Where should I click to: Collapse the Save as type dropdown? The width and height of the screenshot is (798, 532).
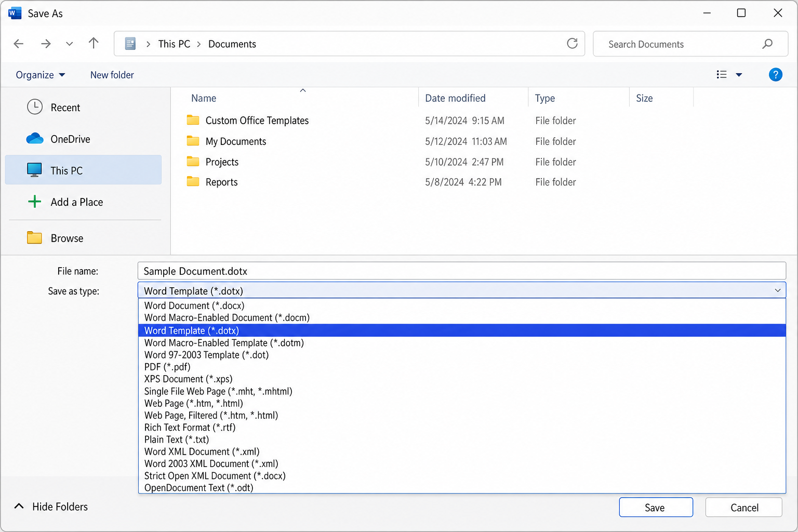(x=777, y=290)
